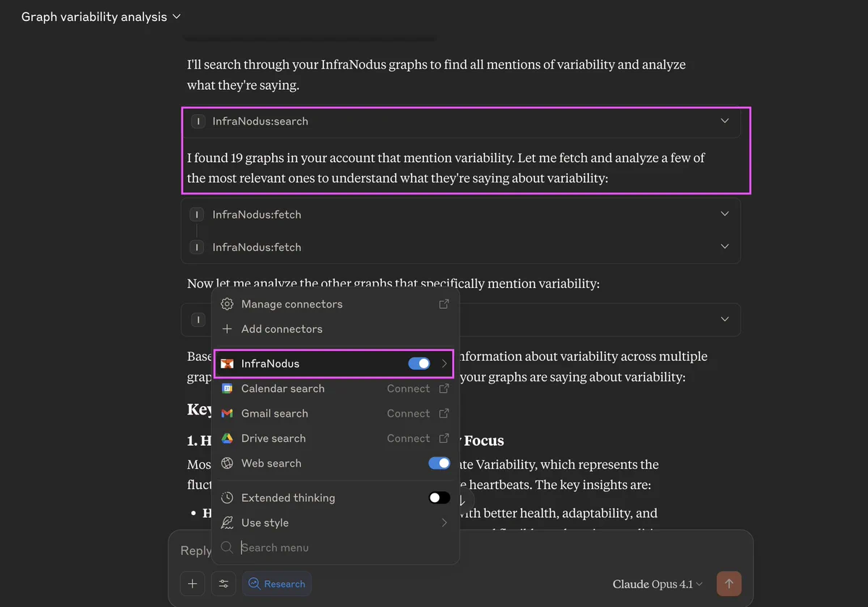Open the Use style submenu
Image resolution: width=868 pixels, height=607 pixels.
point(336,522)
